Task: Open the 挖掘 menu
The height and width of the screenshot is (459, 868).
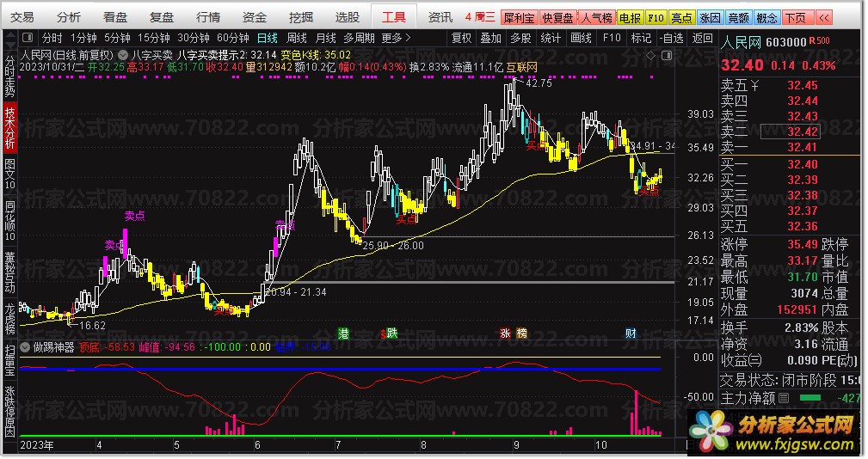Action: 301,17
